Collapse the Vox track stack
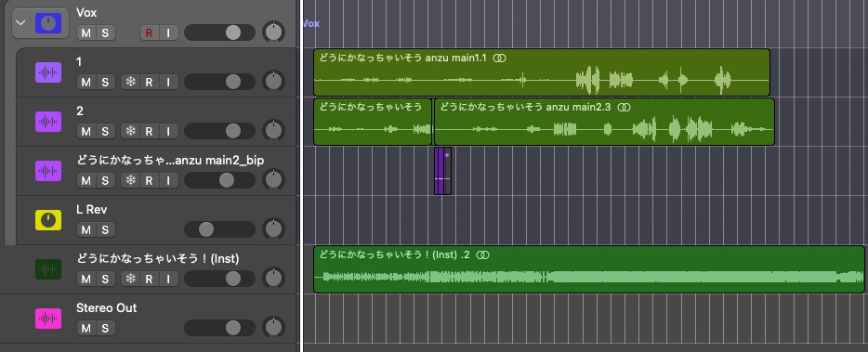 click(x=21, y=23)
